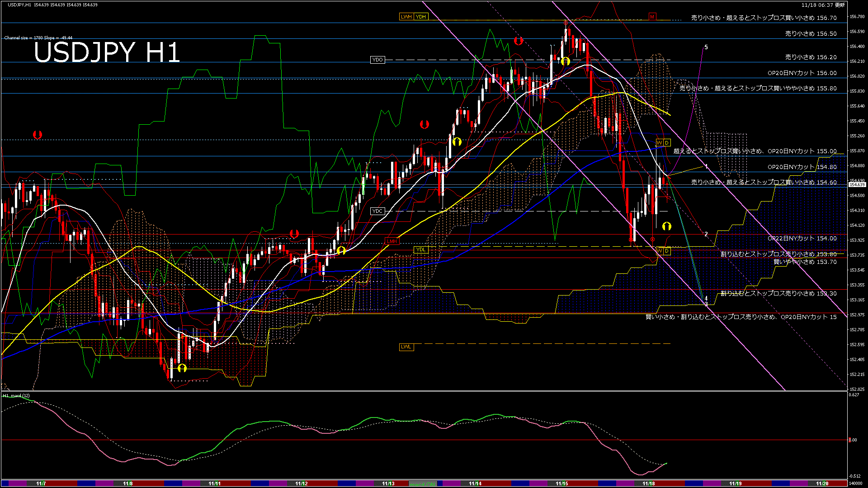Click wave projection point 1

click(706, 167)
